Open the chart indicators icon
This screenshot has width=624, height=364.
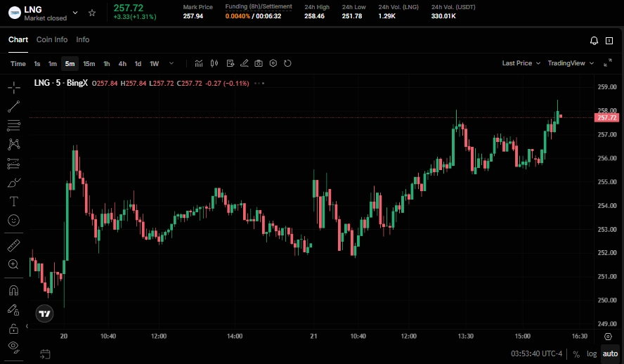(199, 63)
